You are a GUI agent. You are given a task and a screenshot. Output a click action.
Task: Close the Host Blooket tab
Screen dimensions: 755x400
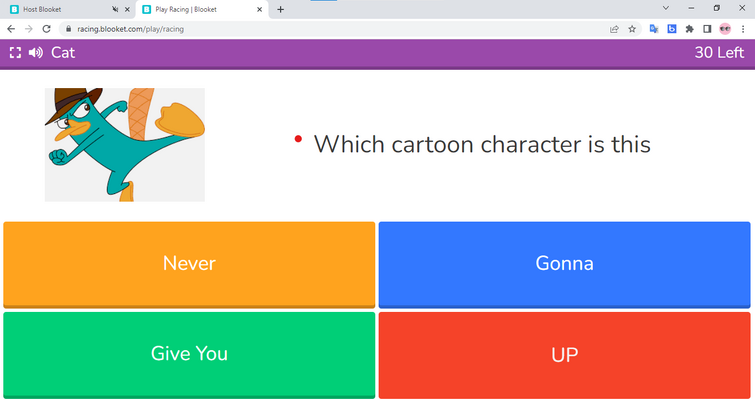127,9
